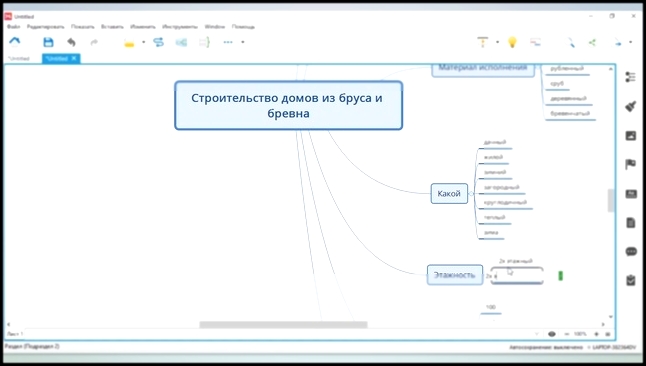Open the Gantt chart view icon
The image size is (646, 366).
(535, 42)
